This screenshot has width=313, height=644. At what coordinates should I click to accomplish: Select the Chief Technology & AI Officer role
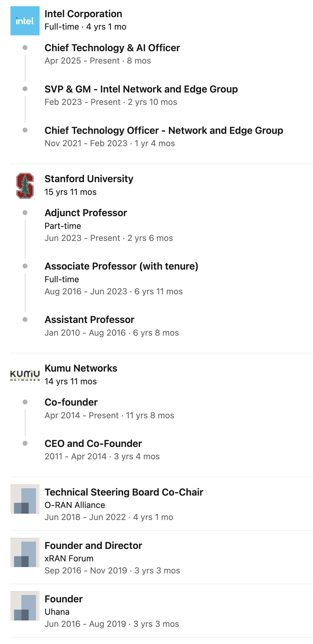[x=112, y=48]
